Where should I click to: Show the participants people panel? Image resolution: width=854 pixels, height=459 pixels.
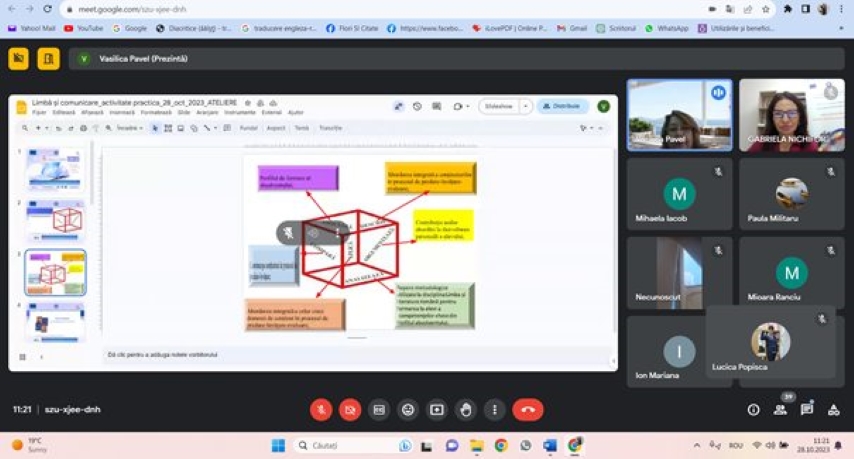780,409
